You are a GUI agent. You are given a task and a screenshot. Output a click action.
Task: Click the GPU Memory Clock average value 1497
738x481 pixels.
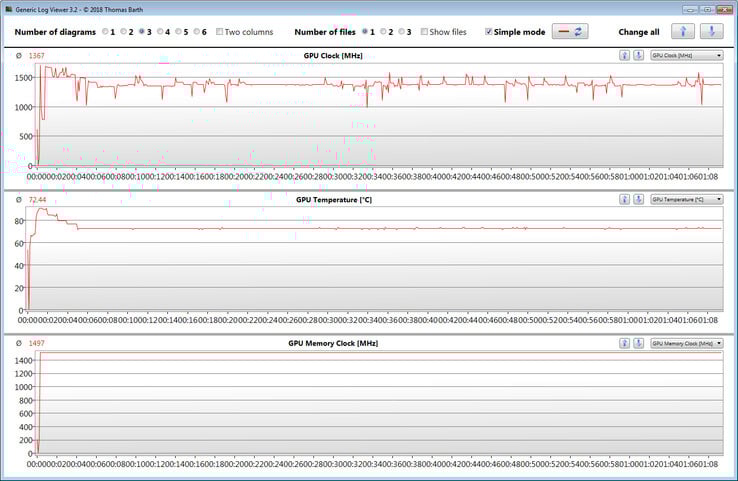(37, 343)
